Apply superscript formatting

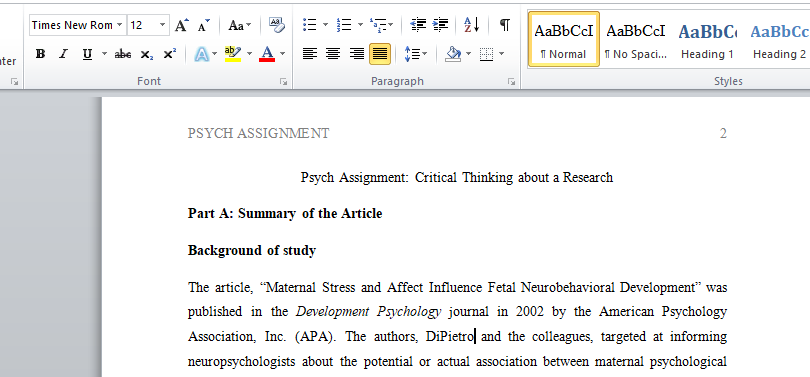tap(170, 54)
